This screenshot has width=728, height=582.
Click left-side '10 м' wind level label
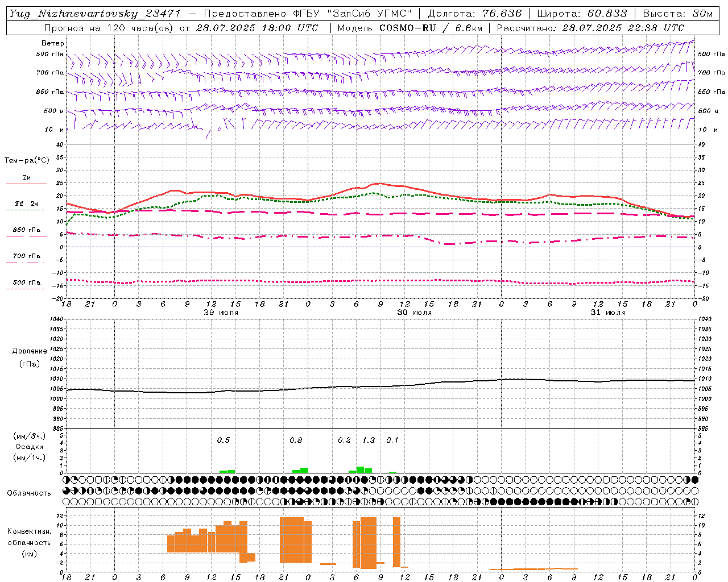click(55, 130)
